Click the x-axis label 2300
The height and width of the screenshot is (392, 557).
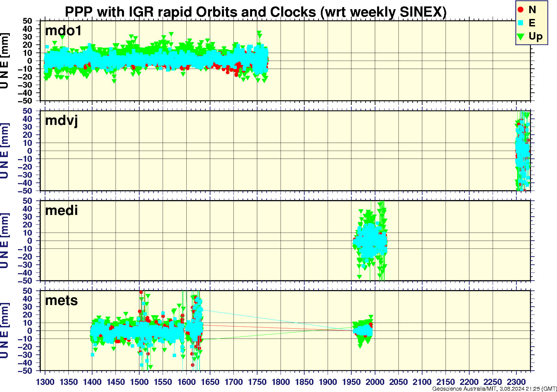coord(516,382)
